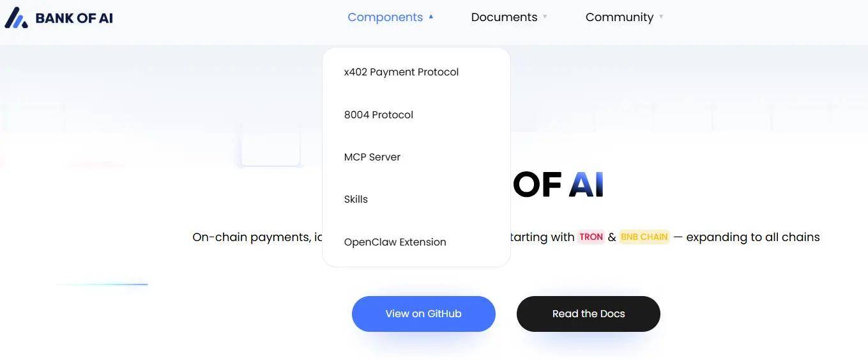Expand the Community dropdown arrow
Screen dimensions: 868x360
661,17
